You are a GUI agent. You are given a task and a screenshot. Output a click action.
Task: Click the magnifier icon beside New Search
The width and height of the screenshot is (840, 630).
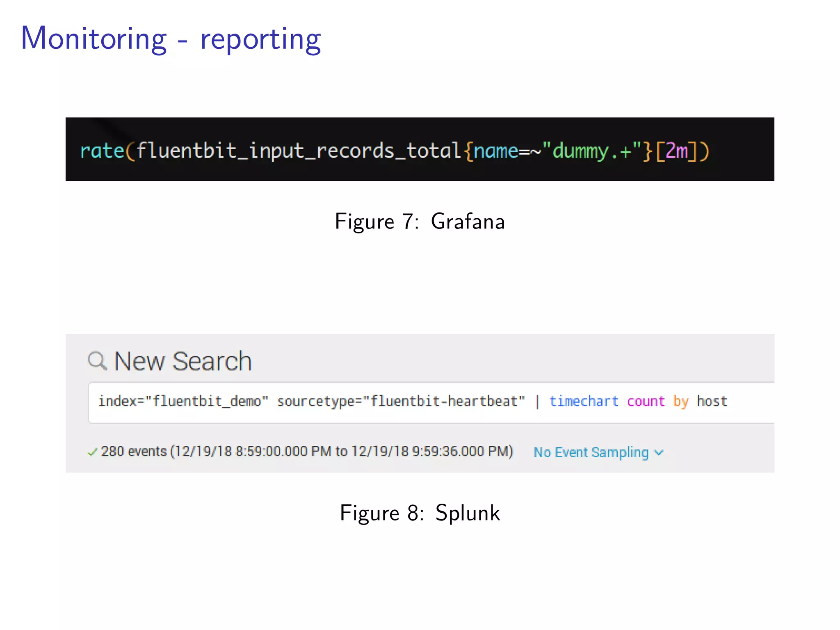click(97, 361)
